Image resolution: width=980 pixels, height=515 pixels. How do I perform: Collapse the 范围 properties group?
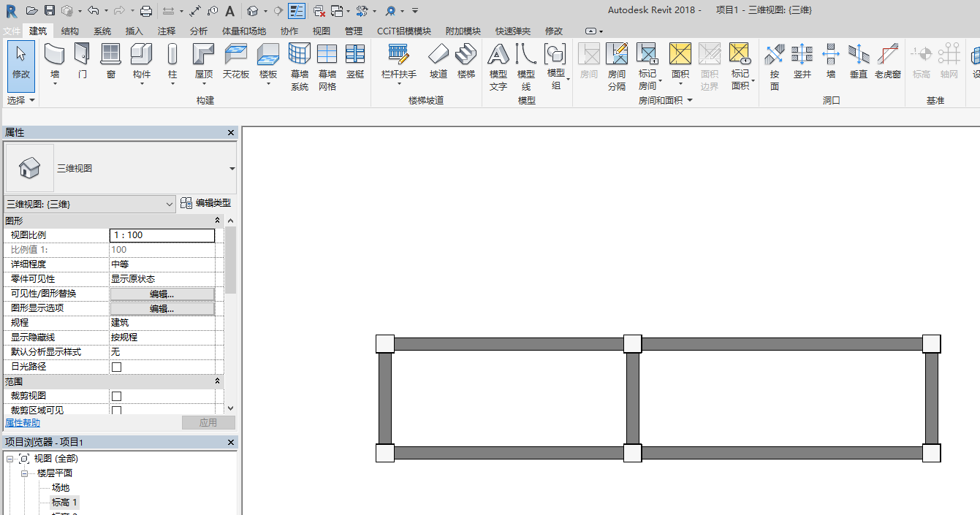(x=218, y=381)
